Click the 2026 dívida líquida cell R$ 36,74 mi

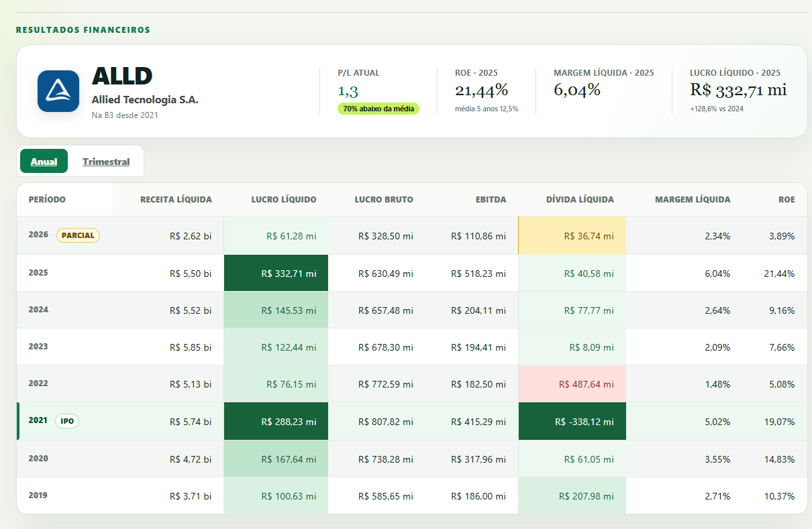(x=572, y=235)
